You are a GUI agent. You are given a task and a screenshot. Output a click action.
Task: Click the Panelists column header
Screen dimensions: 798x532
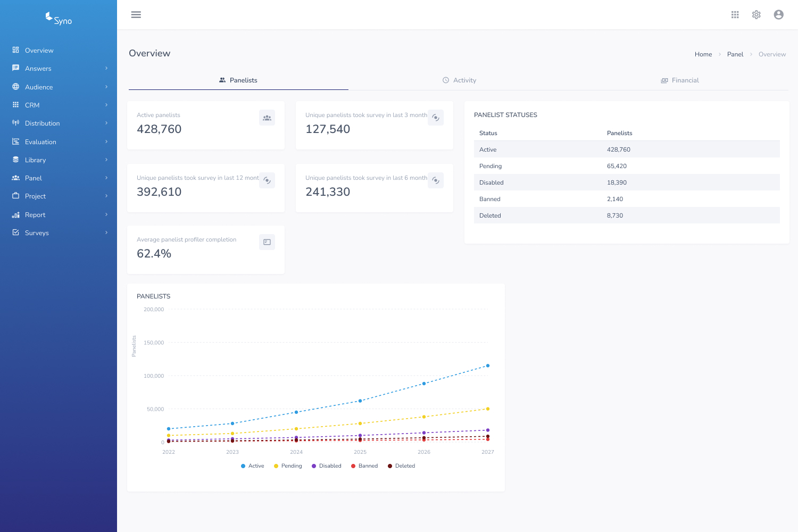[x=620, y=133]
